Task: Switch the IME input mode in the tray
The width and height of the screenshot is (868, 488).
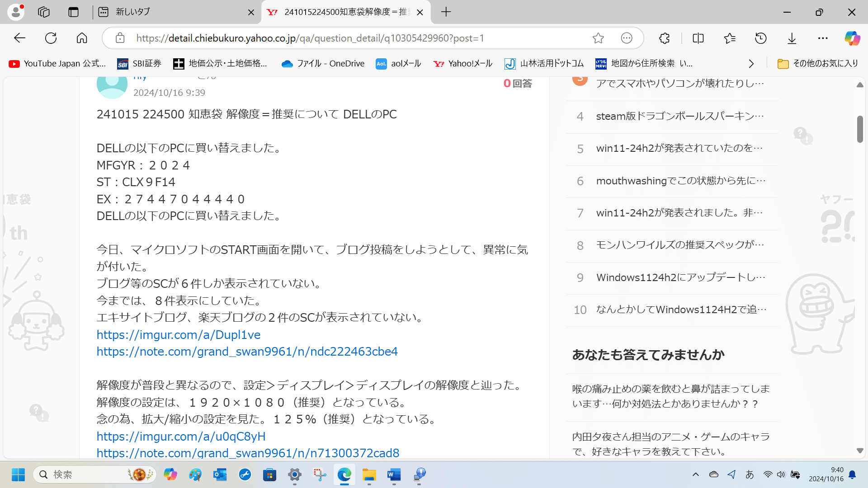Action: 750,475
